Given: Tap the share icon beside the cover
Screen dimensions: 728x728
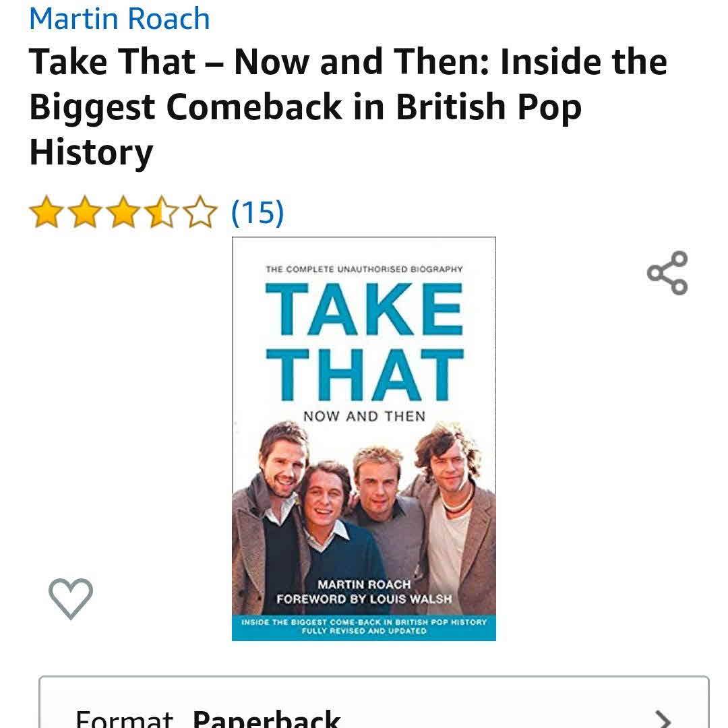Looking at the screenshot, I should point(667,273).
